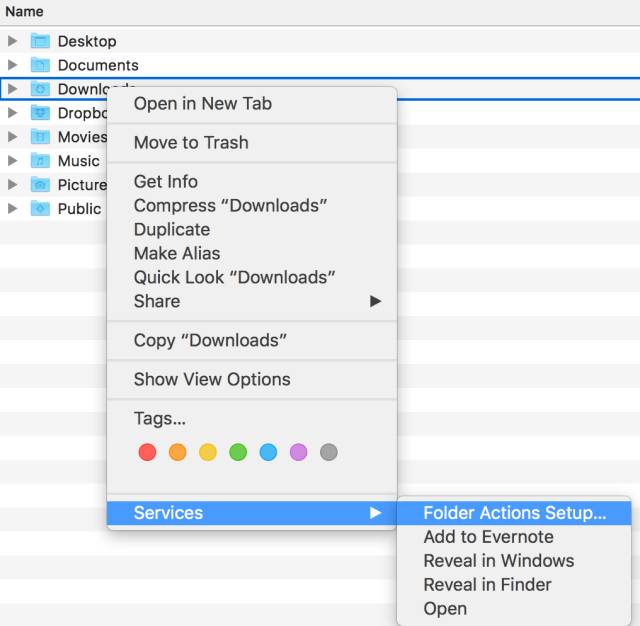Choose Open in Services submenu

tap(514, 608)
